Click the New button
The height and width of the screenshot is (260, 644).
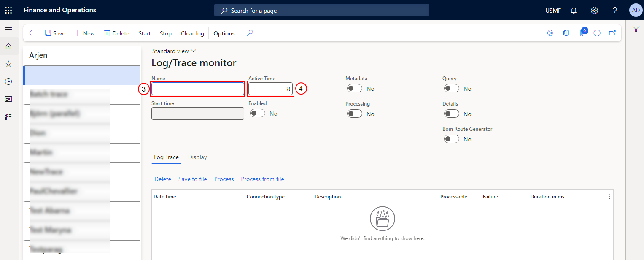pyautogui.click(x=84, y=33)
